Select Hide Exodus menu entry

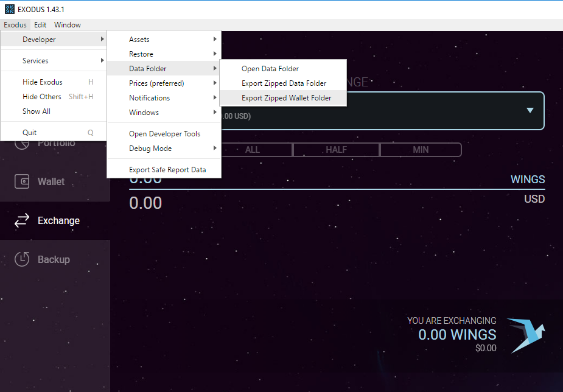pos(54,82)
